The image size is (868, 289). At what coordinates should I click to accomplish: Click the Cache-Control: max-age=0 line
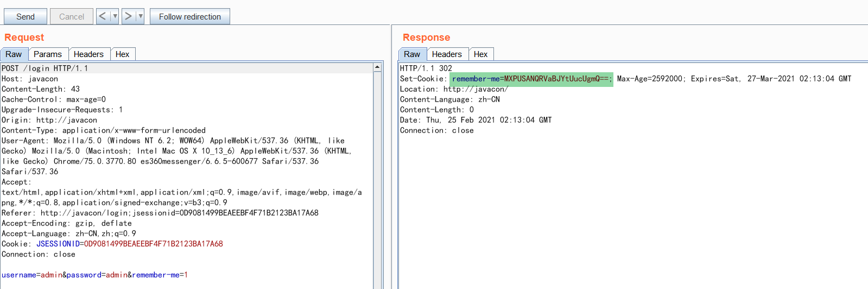[x=54, y=99]
